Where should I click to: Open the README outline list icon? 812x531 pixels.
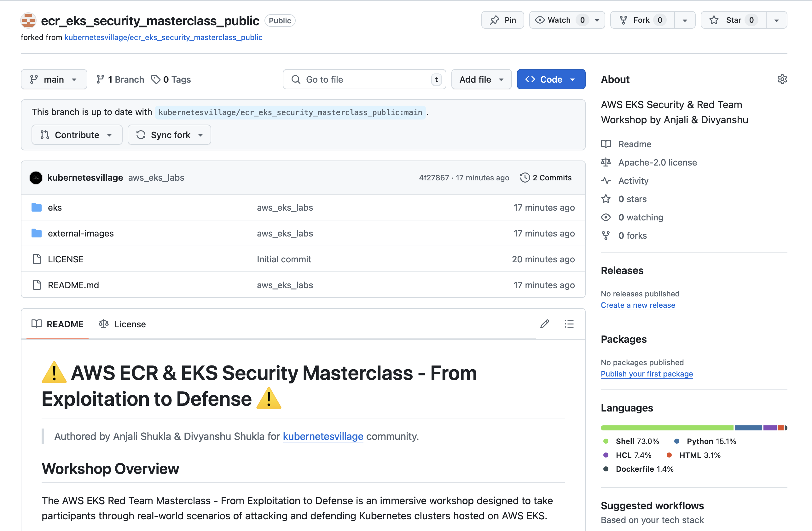pos(569,324)
